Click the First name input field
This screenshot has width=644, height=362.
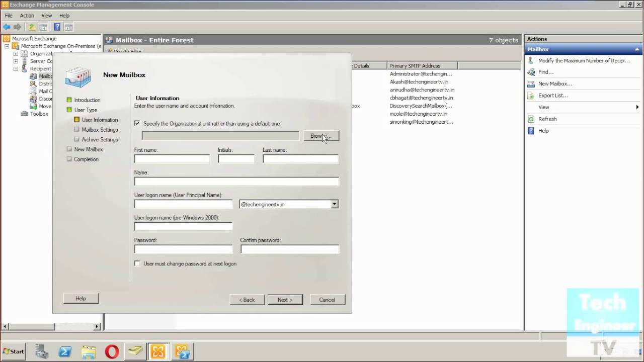click(x=172, y=159)
